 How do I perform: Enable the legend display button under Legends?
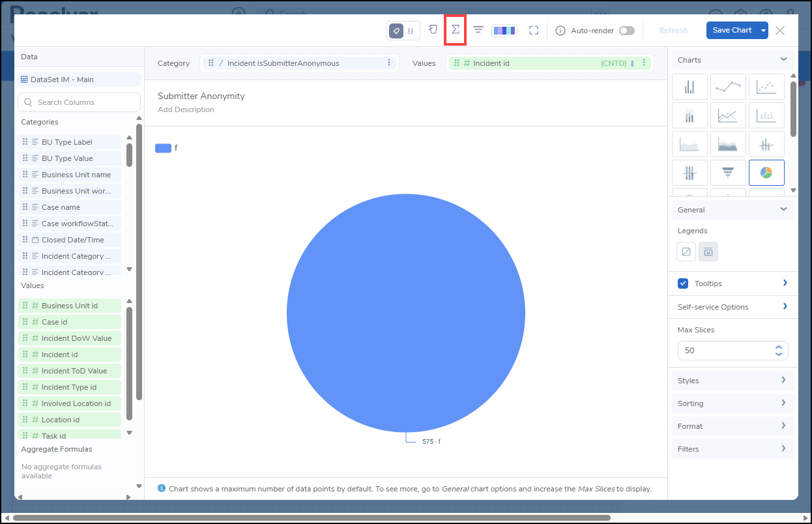[x=708, y=252]
